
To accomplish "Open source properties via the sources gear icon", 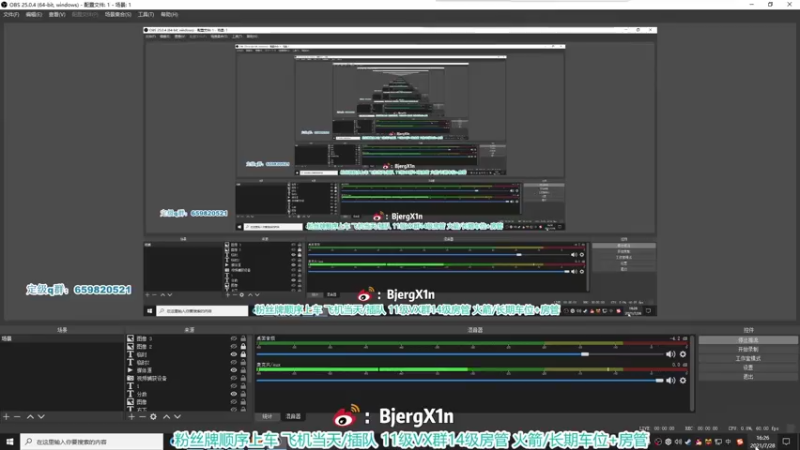I will [x=153, y=417].
